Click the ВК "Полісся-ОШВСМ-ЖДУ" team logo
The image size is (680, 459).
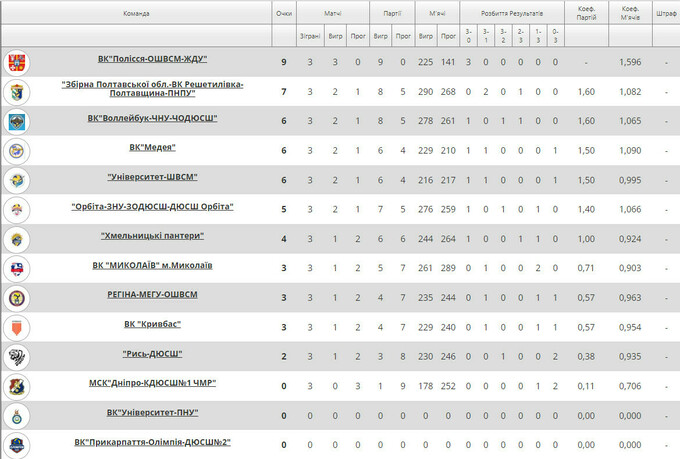[x=17, y=63]
